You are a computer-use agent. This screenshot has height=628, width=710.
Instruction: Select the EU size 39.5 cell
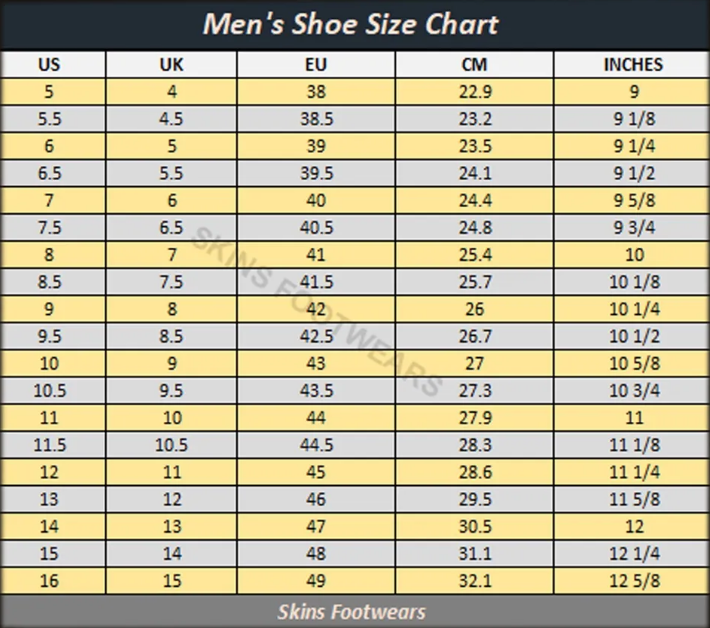(316, 173)
